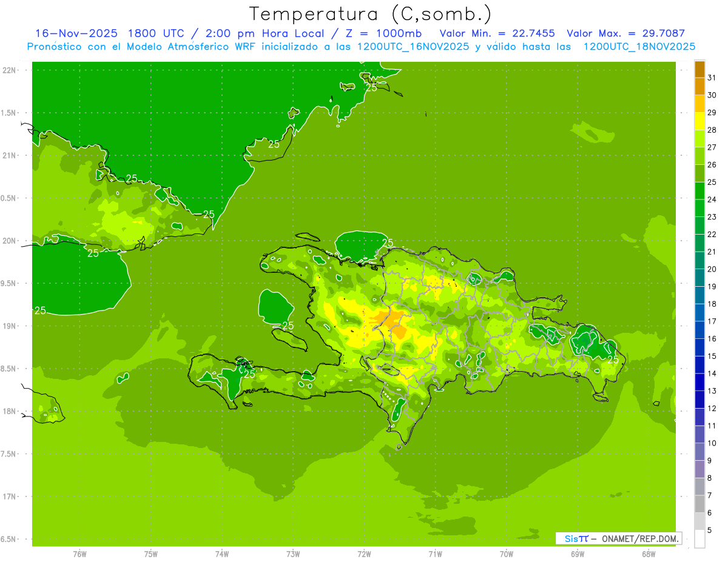728x562 pixels.
Task: Click the "73W" longitude axis label
Action: 293,554
